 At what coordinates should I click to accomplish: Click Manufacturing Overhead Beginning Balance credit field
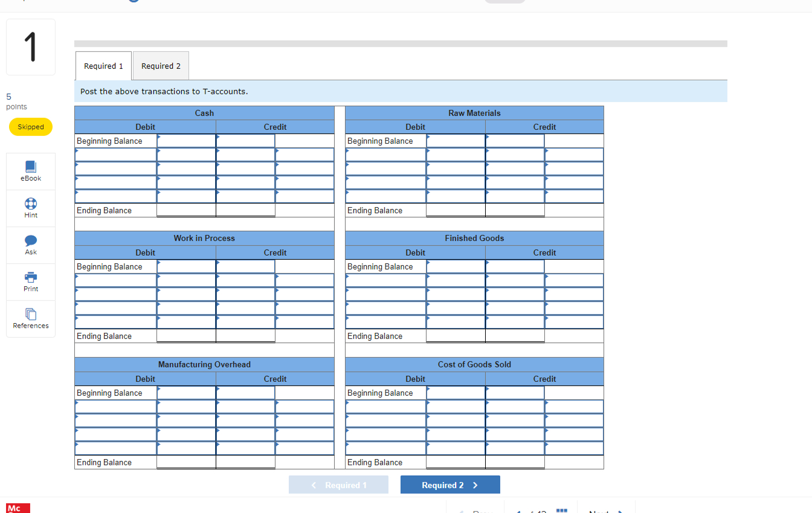(x=245, y=393)
